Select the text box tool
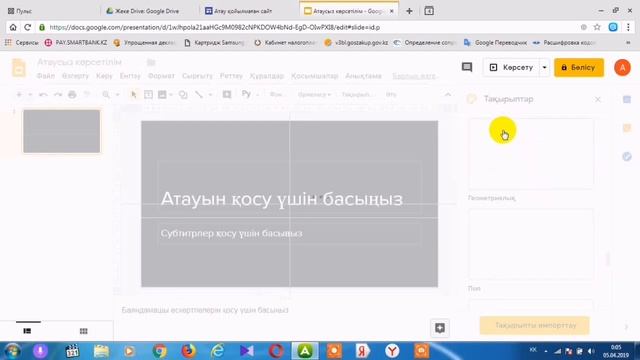This screenshot has height=360, width=640. pos(148,95)
